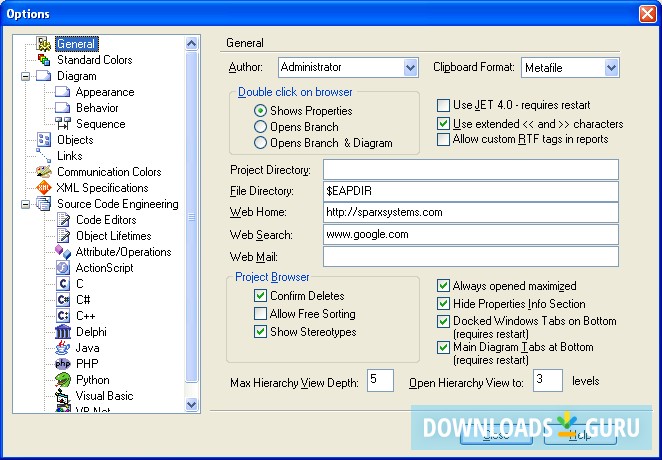Click the Code Editors pencil icon
Screen dimensions: 662x460
(63, 220)
